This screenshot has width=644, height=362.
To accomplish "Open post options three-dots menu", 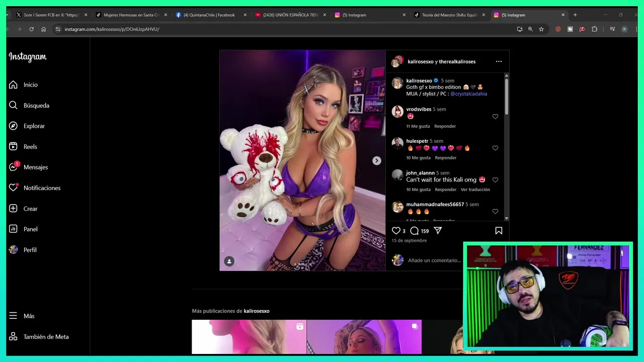I will click(499, 61).
